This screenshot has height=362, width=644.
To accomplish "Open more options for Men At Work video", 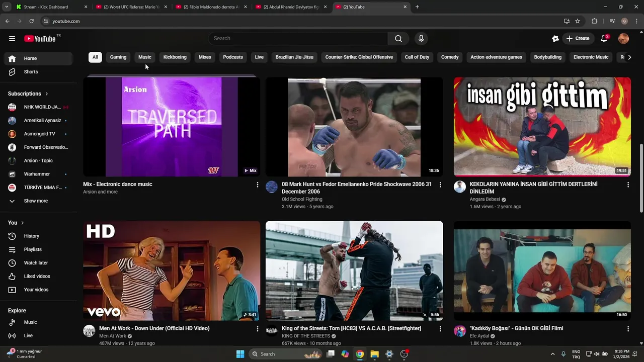I will (258, 329).
